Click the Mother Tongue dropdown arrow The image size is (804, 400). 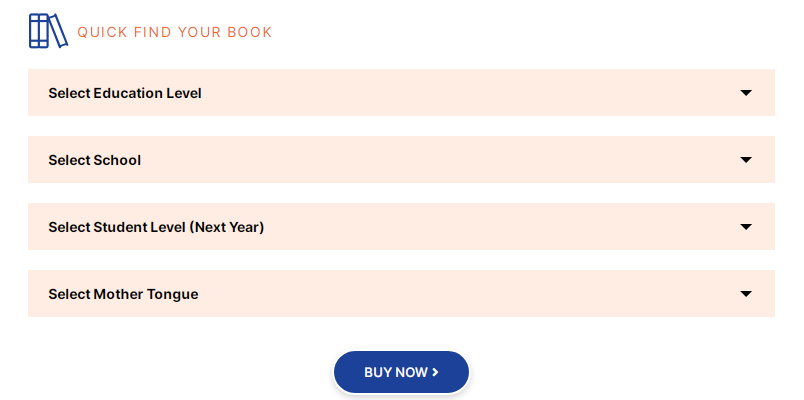pos(746,294)
